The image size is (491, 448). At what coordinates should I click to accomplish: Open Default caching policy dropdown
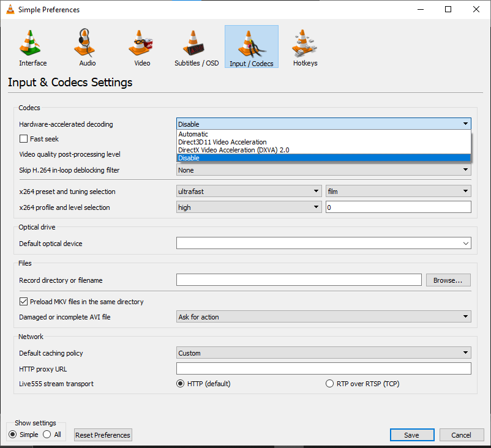(x=323, y=353)
